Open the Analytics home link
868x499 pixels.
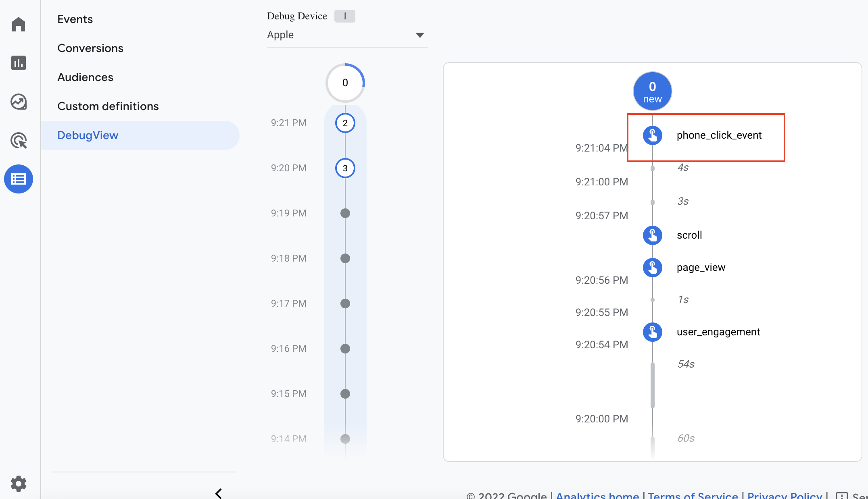[x=597, y=495]
